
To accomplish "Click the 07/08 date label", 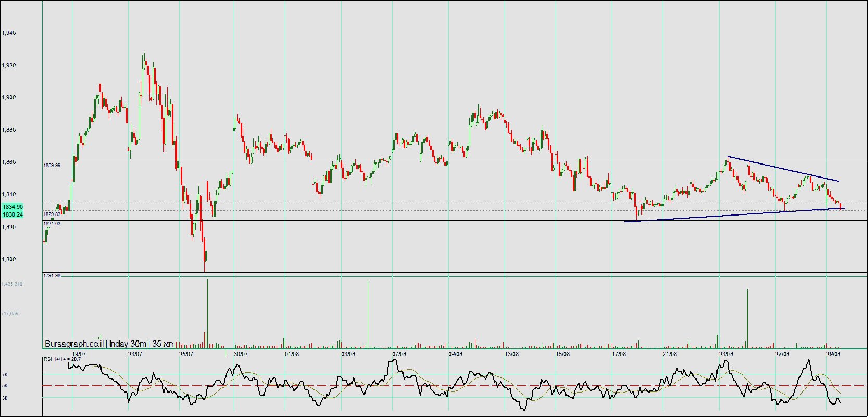I will (x=399, y=354).
